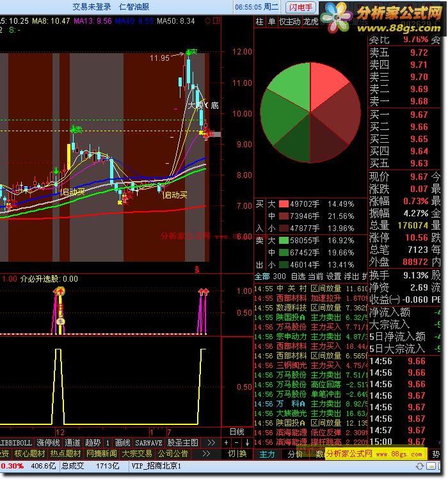Click the yellow note icon in the status bar
Image resolution: width=448 pixels, height=480 pixels.
click(431, 466)
